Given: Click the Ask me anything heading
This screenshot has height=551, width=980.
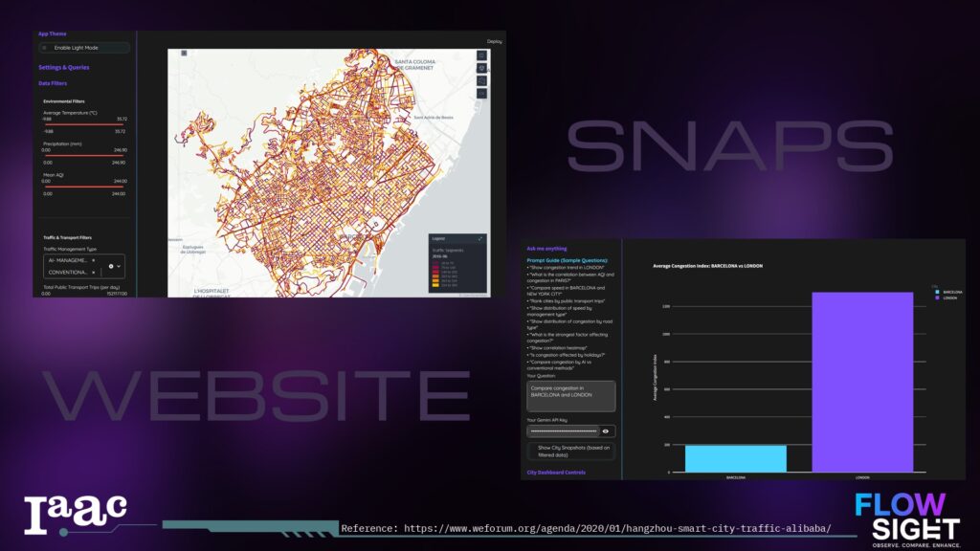Looking at the screenshot, I should [546, 249].
